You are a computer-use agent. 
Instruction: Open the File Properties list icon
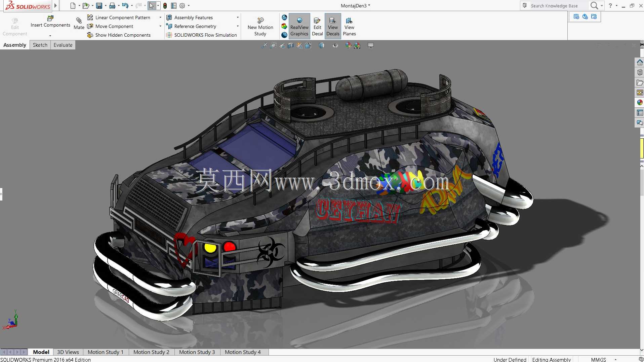[174, 6]
